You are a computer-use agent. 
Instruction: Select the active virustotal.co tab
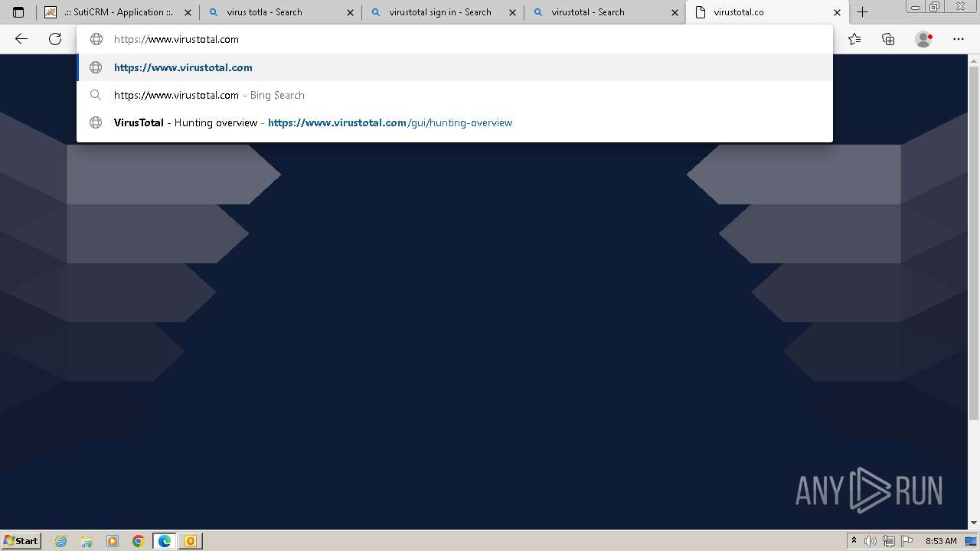[x=766, y=12]
